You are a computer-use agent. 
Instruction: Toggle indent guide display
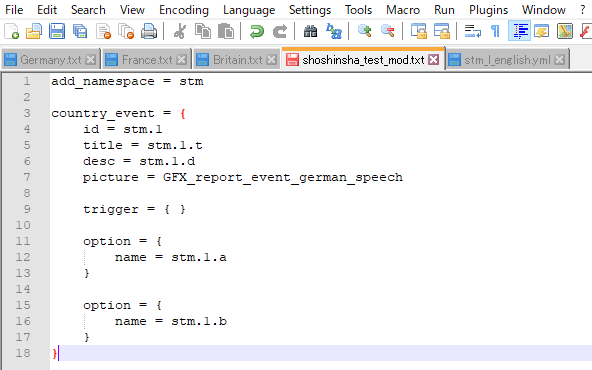(x=519, y=31)
